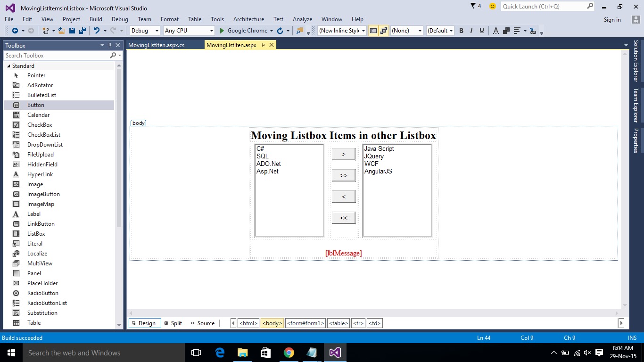644x362 pixels.
Task: Toggle Bold formatting in the toolbar
Action: pos(461,30)
